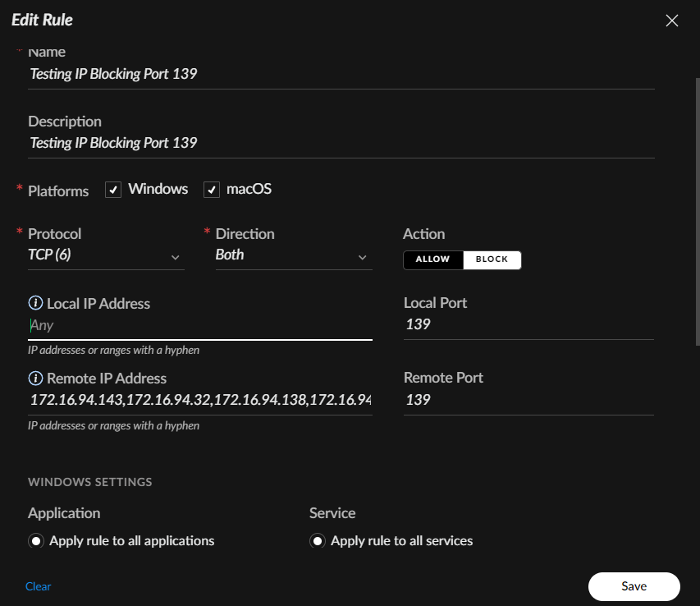Change the Local Port value

point(528,324)
